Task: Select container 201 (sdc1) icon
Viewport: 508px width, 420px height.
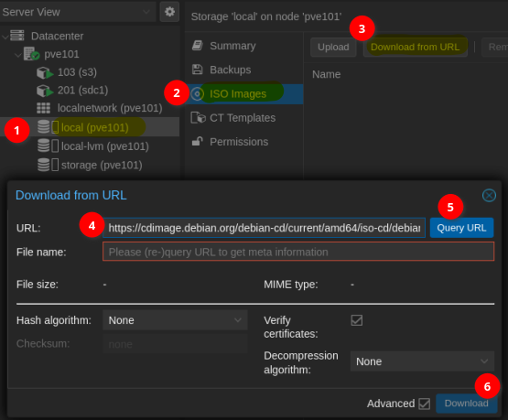Action: (x=45, y=91)
